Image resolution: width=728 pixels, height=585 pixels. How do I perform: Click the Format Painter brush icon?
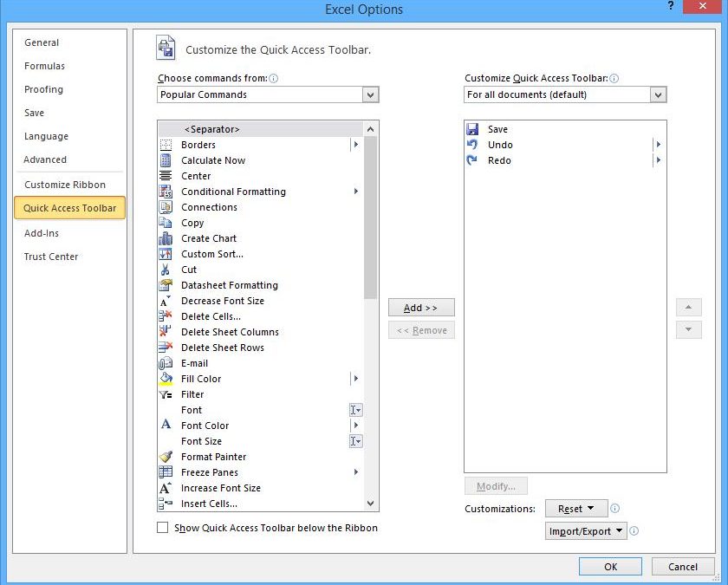[166, 457]
